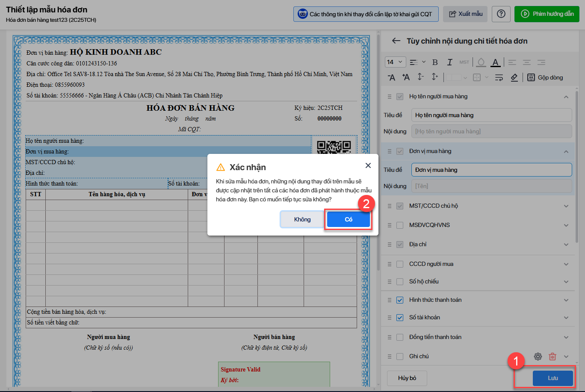Click the text wrap icon
Viewport: 585px width, 392px height.
499,77
